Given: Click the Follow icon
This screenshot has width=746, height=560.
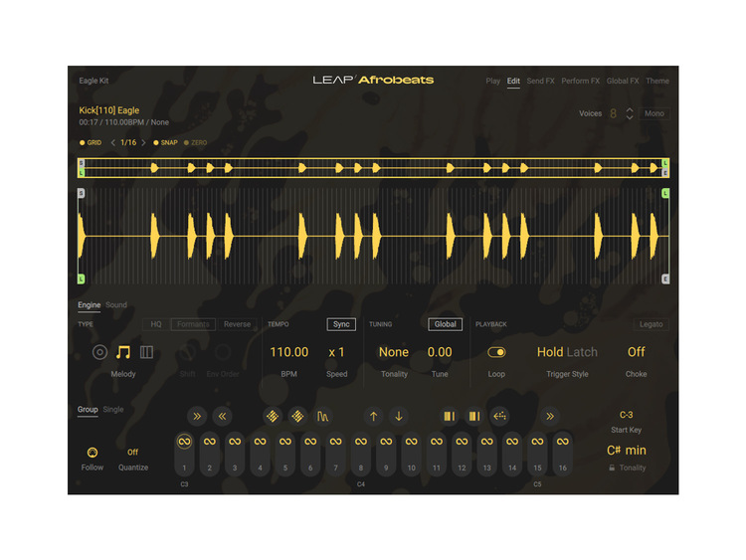Looking at the screenshot, I should point(93,452).
